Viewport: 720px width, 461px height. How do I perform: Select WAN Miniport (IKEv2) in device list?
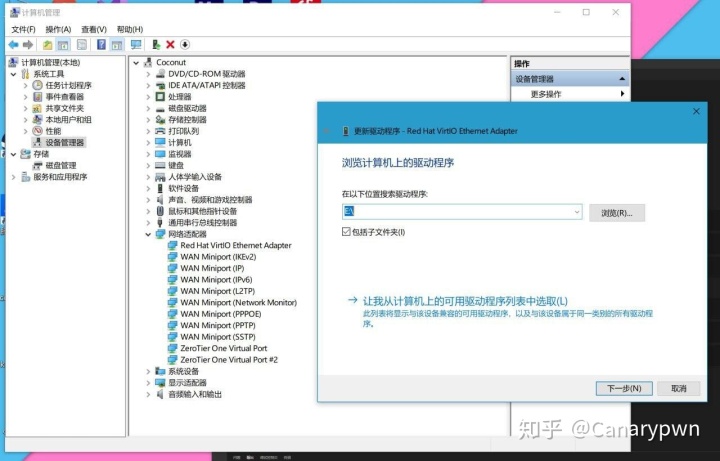pyautogui.click(x=218, y=257)
